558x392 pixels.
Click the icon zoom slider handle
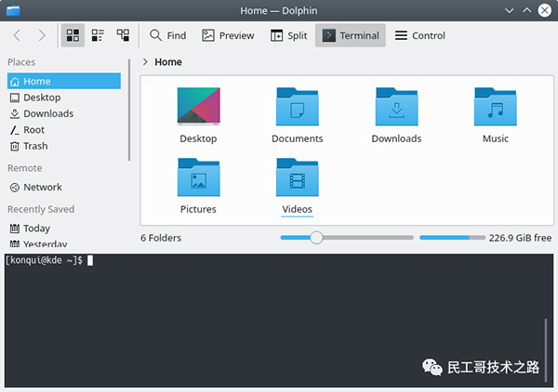pos(316,238)
